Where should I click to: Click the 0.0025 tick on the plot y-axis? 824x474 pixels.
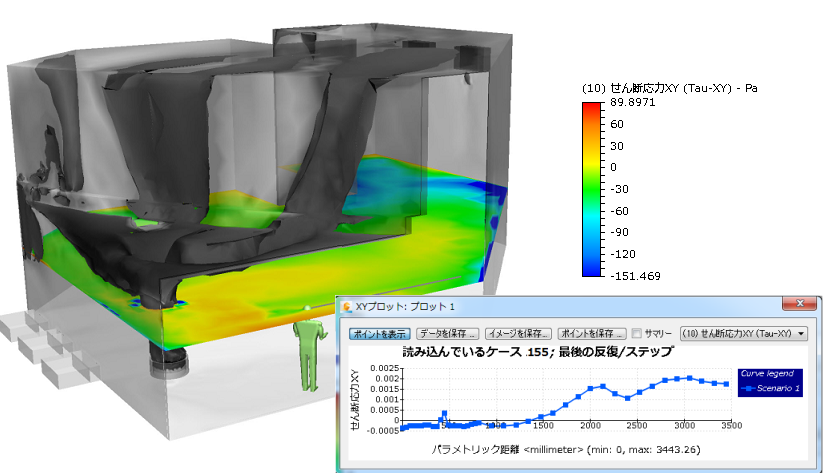[x=385, y=368]
